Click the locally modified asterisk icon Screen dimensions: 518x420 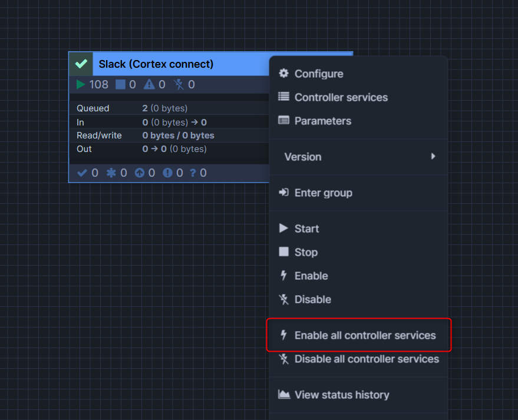(x=111, y=173)
